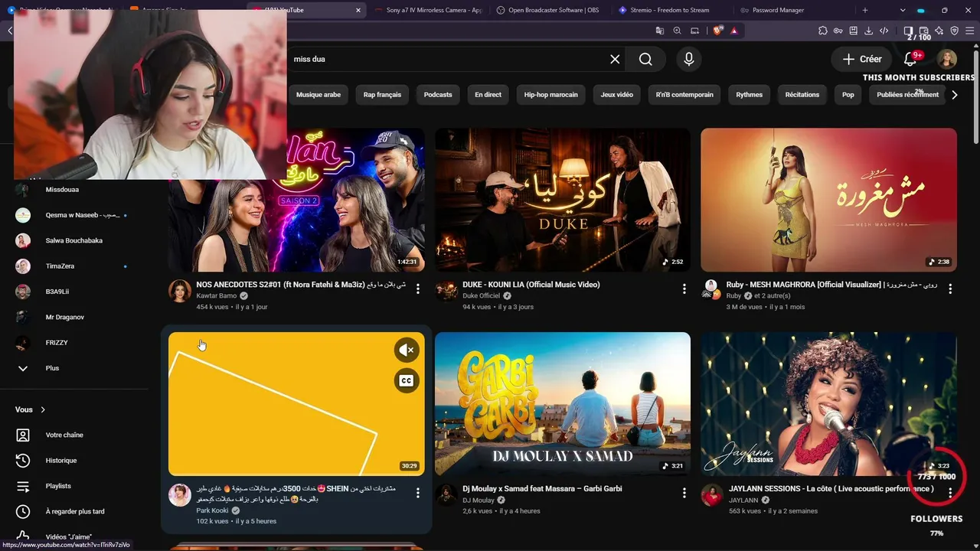Open the Kawtar Bamo channel avatar
Screen dimensions: 980x551
tap(179, 291)
